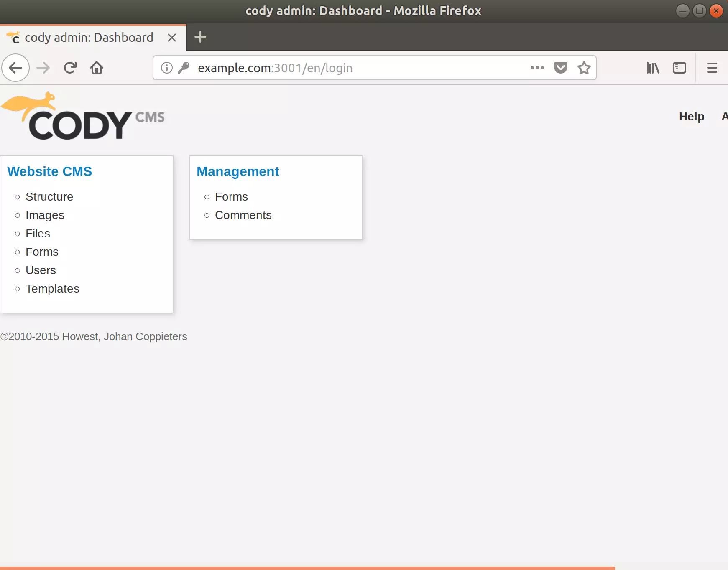Save page to Pocket
This screenshot has height=570, width=728.
[x=561, y=68]
